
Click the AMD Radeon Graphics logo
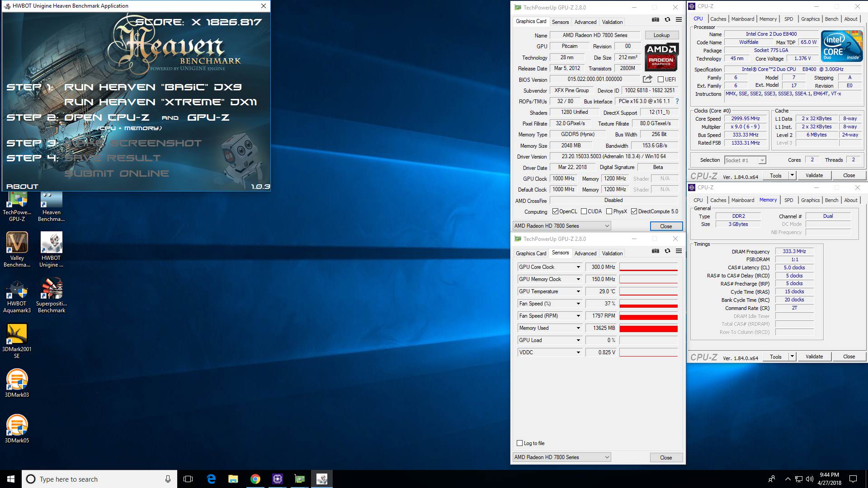(661, 57)
